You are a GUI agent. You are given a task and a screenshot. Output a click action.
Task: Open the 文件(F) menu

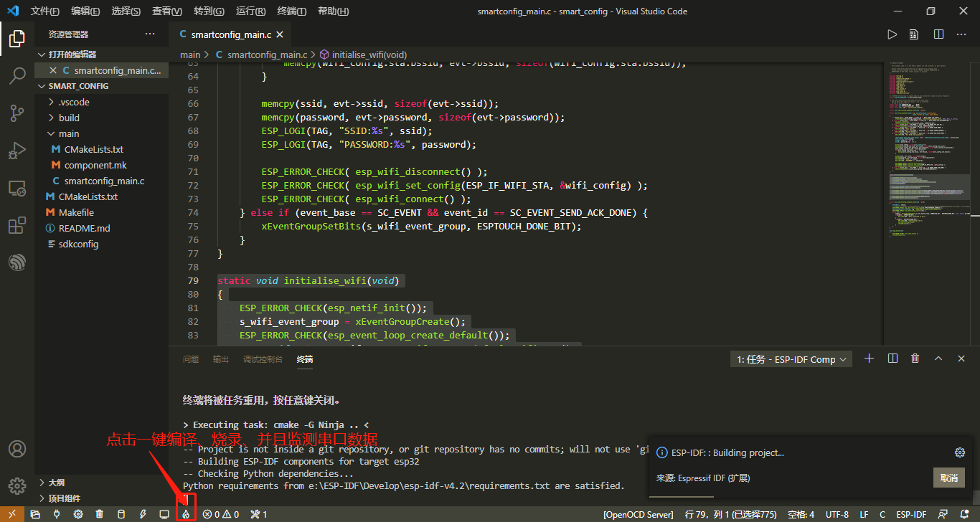click(x=45, y=11)
